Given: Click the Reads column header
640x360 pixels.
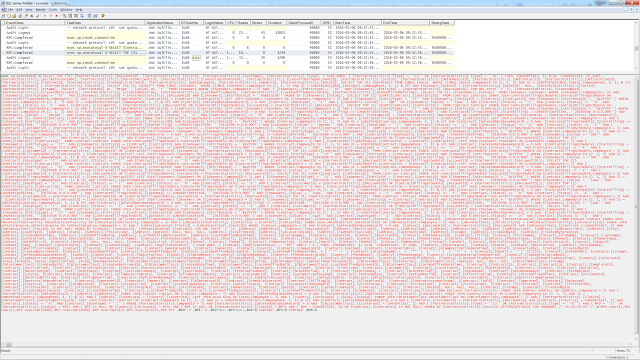Looking at the screenshot, I should pos(243,23).
